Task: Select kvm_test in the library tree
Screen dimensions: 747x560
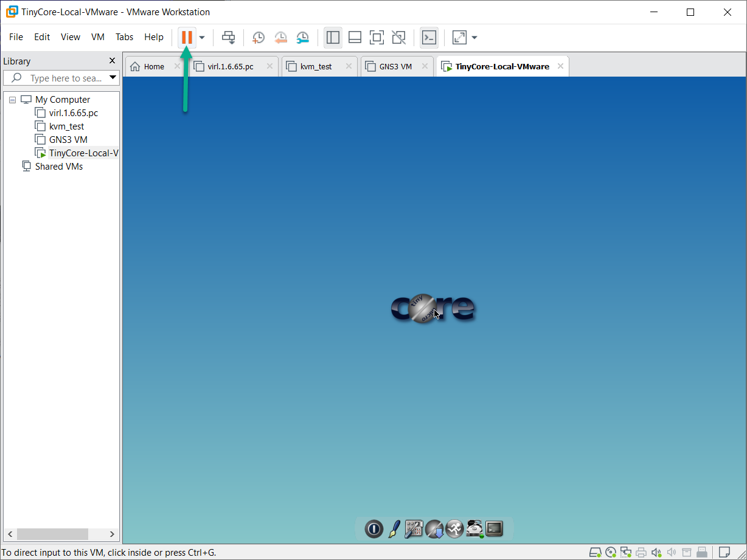Action: point(67,126)
